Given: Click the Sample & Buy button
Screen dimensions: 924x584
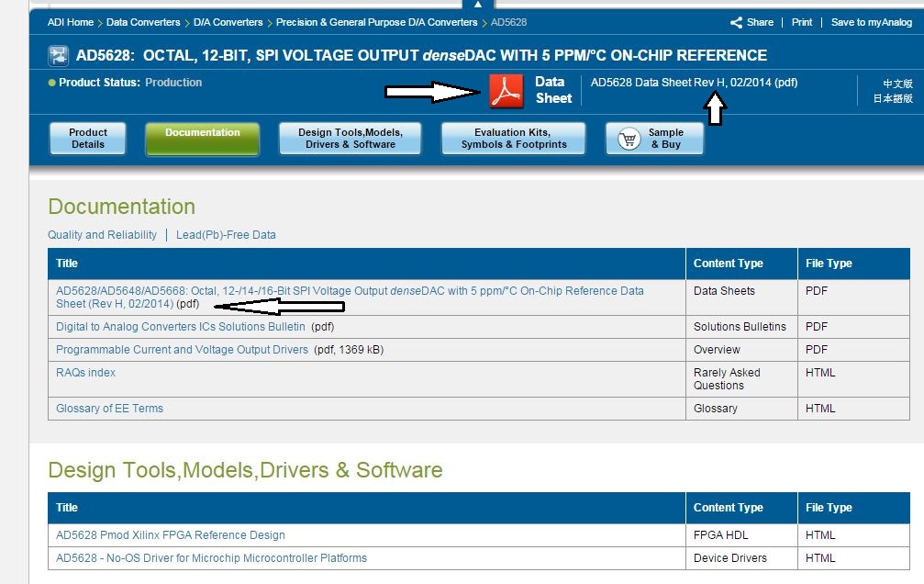Looking at the screenshot, I should coord(655,139).
